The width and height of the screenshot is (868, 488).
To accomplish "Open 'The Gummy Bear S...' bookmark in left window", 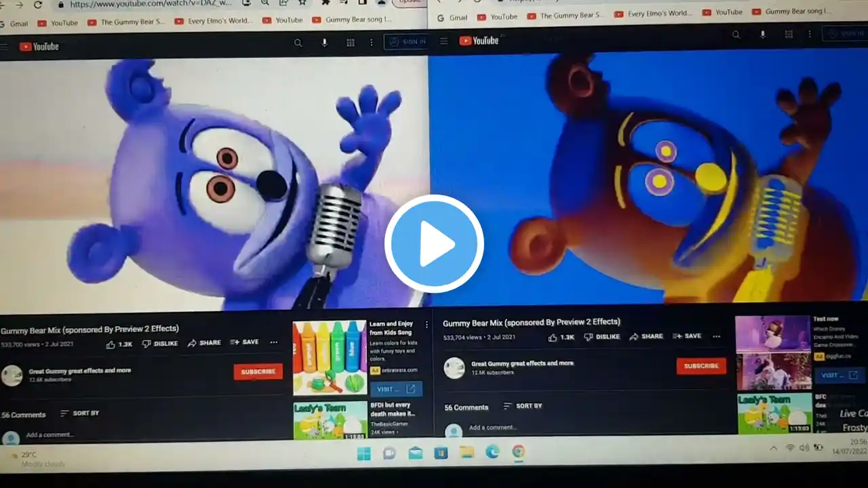I will coord(126,22).
